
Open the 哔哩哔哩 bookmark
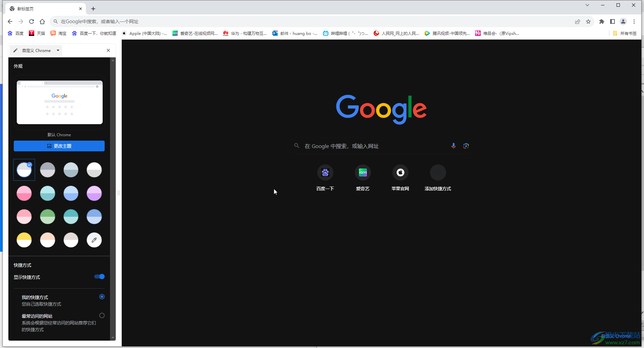345,33
